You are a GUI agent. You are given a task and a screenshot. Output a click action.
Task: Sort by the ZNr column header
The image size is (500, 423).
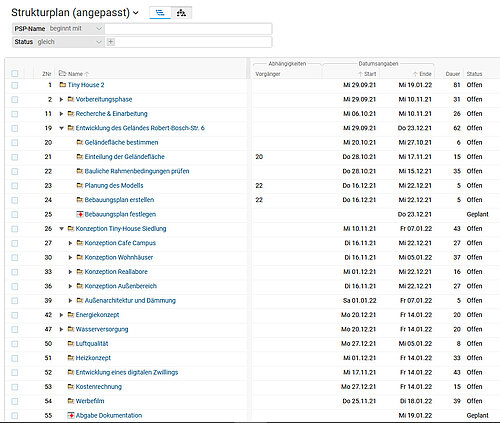(x=47, y=74)
